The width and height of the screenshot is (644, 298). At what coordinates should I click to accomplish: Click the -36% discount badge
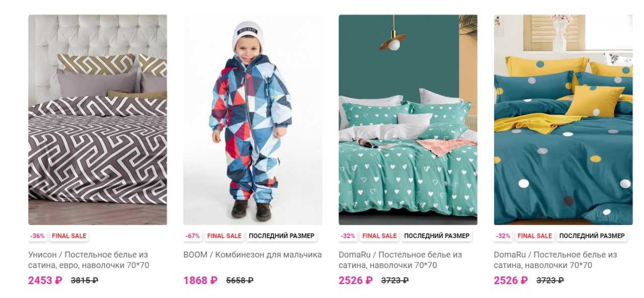click(38, 236)
